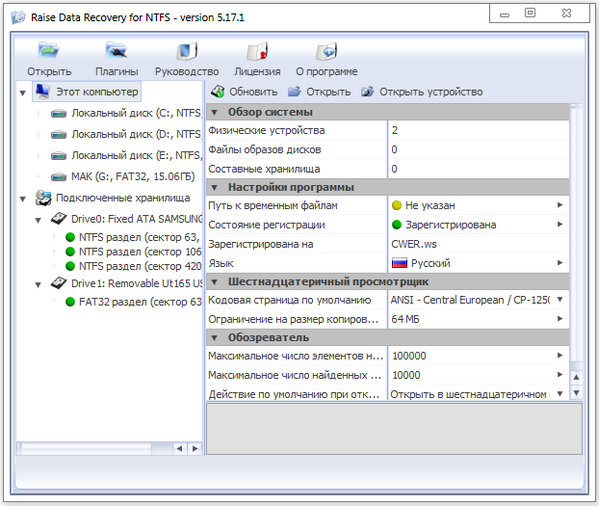This screenshot has height=506, width=599.
Task: Collapse the Drive1 Removable node
Action: click(x=38, y=285)
